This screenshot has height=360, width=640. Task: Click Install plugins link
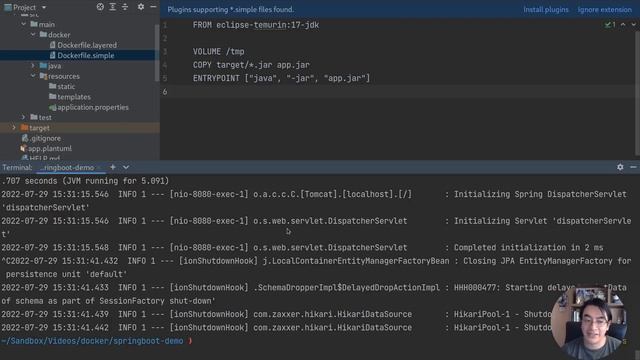[x=546, y=9]
